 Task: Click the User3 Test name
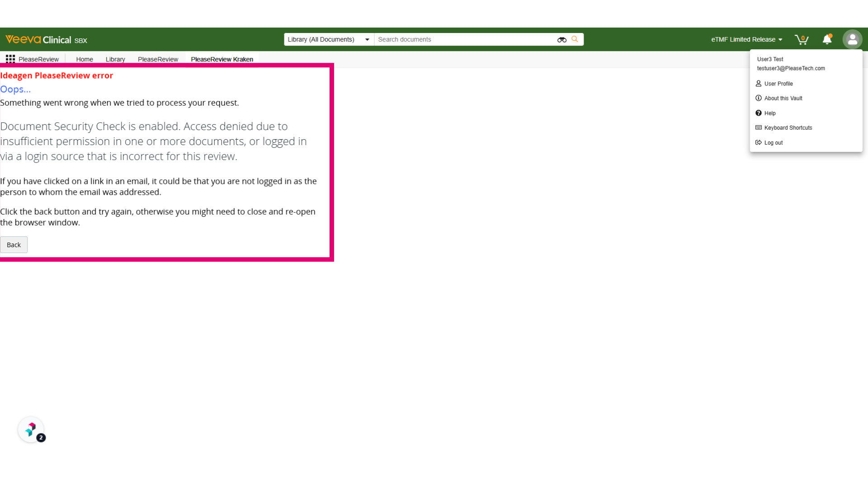pos(770,59)
